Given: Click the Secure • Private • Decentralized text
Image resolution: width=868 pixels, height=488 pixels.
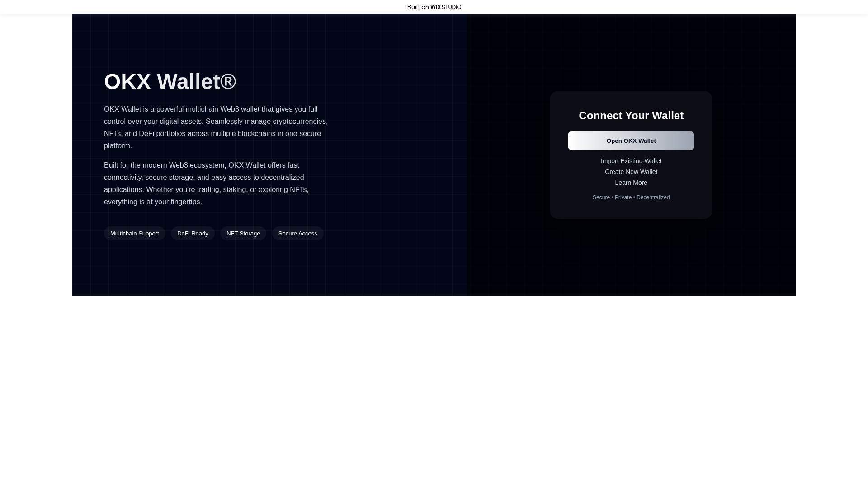Looking at the screenshot, I should [x=631, y=197].
